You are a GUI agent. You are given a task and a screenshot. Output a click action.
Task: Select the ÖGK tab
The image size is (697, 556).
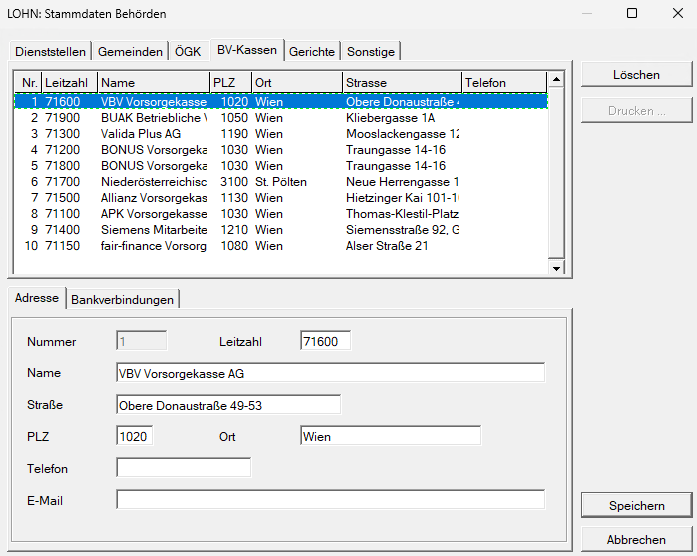(x=187, y=51)
